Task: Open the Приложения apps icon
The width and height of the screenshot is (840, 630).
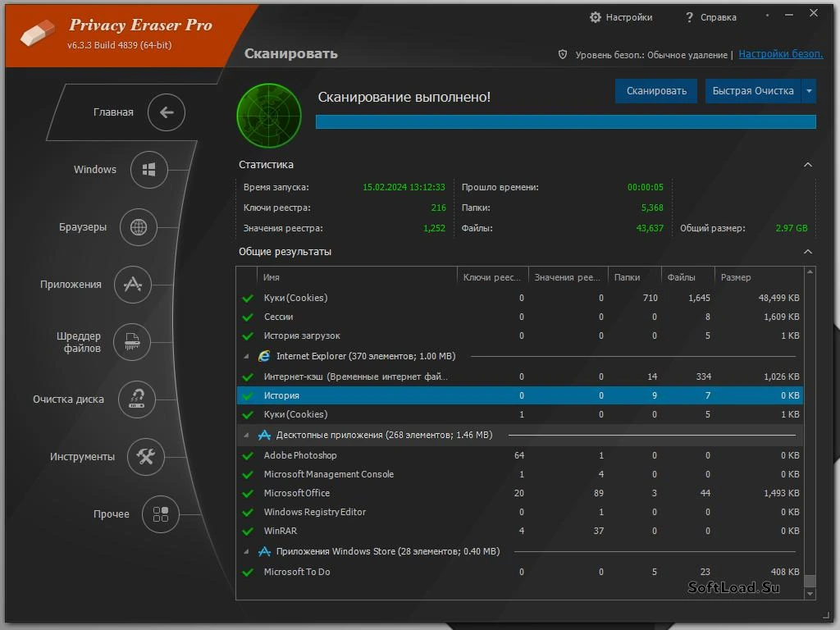Action: point(133,285)
